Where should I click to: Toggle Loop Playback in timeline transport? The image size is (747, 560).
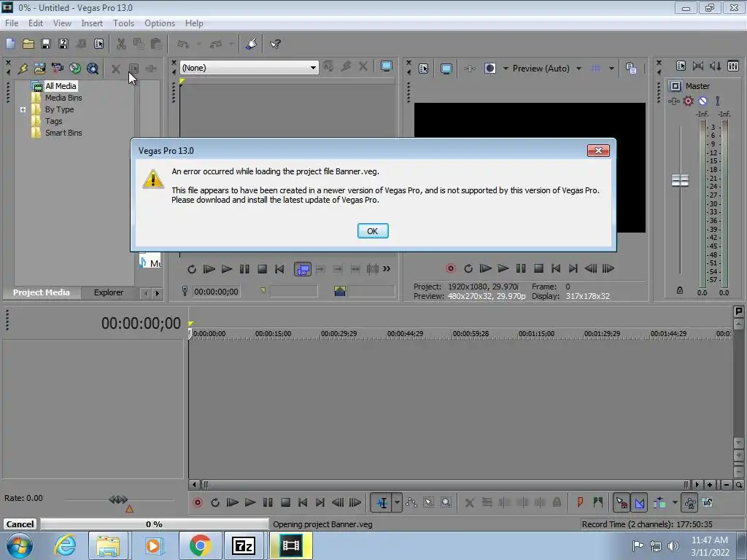click(215, 502)
